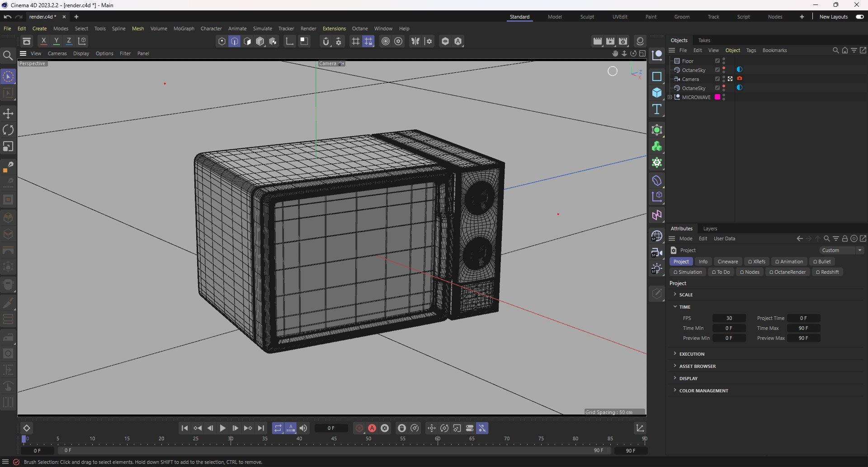Switch to the Layers tab

[710, 229]
